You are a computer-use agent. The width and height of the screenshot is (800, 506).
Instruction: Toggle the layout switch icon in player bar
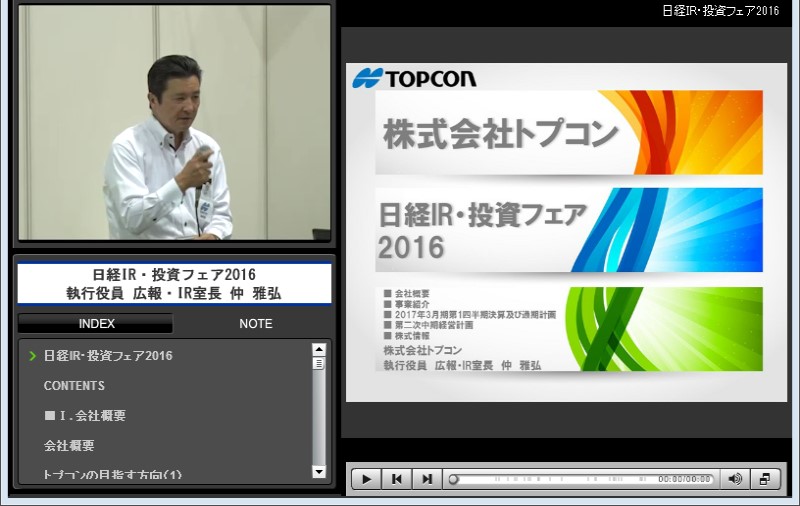(x=765, y=479)
